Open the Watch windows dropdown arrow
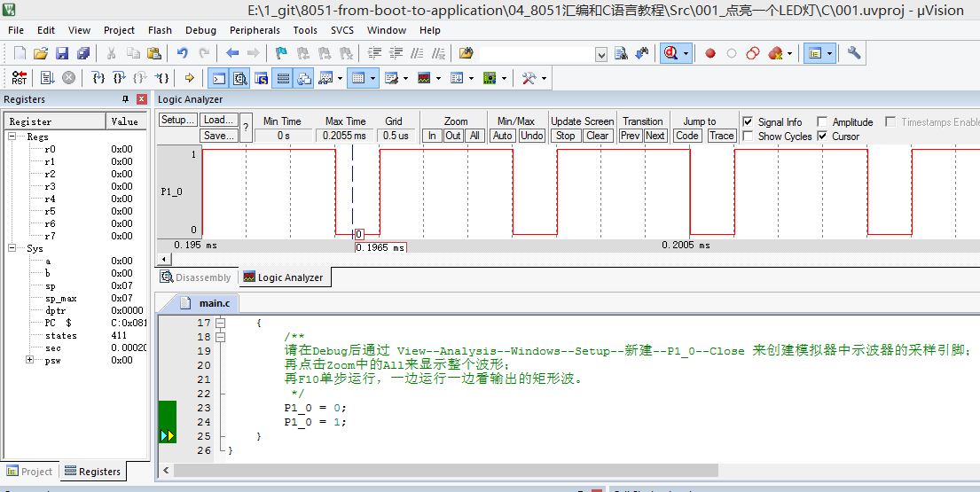Viewport: 980px width, 492px height. pos(340,78)
